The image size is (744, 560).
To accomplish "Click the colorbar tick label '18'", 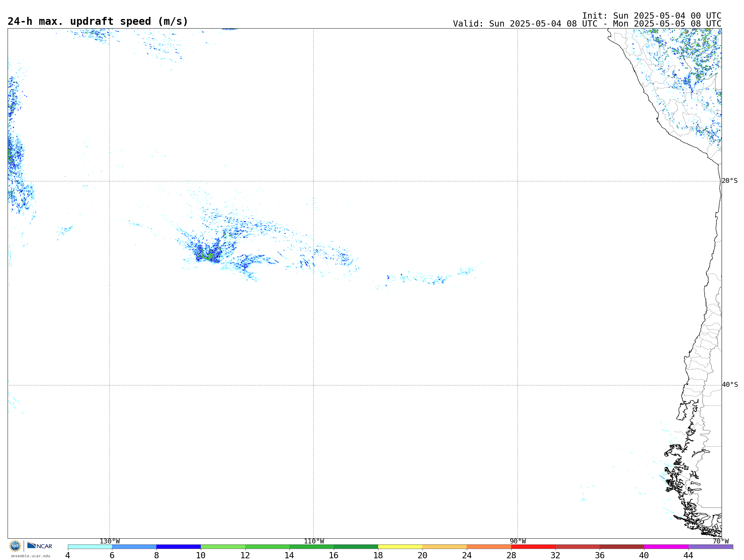I will click(378, 556).
